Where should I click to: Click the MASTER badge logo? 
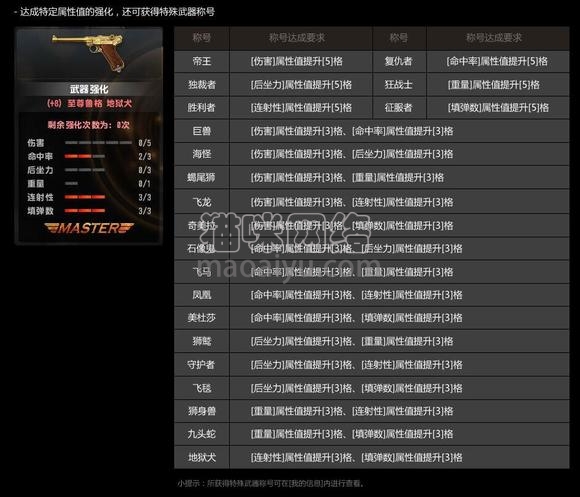tap(89, 228)
